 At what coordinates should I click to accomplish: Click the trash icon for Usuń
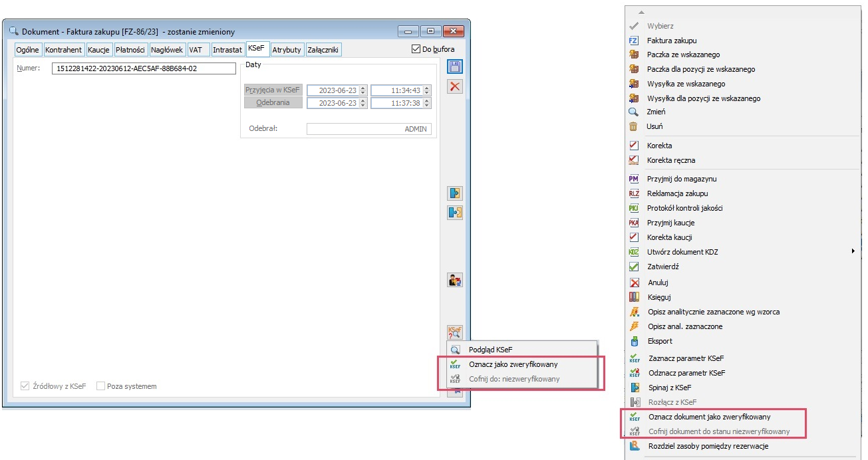coord(634,126)
